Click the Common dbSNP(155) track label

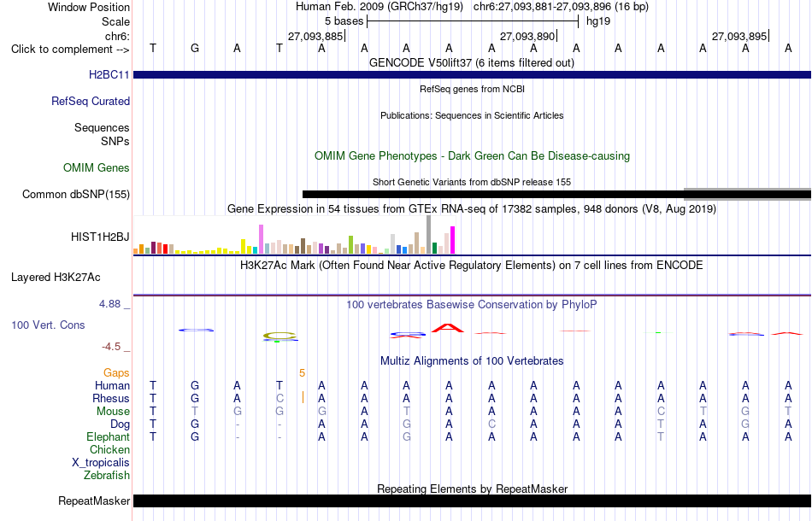coord(75,194)
